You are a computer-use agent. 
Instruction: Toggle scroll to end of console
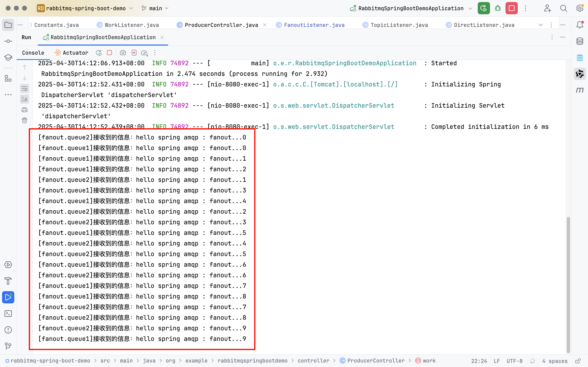tap(24, 99)
